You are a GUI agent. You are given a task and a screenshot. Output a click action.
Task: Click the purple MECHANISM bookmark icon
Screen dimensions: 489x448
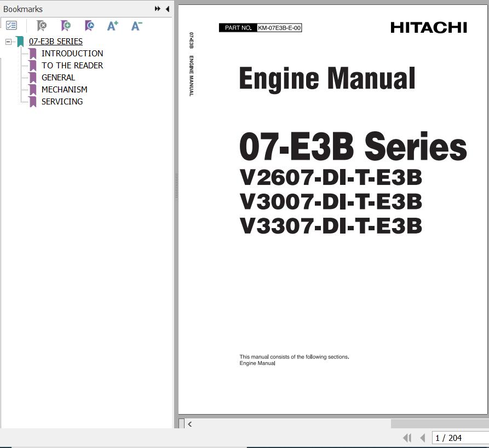click(x=33, y=90)
